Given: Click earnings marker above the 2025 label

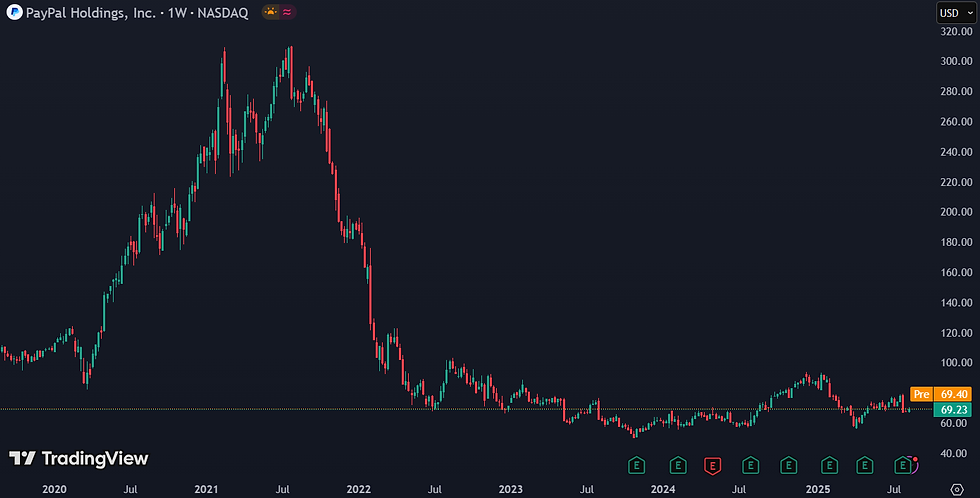Looking at the screenshot, I should click(829, 466).
